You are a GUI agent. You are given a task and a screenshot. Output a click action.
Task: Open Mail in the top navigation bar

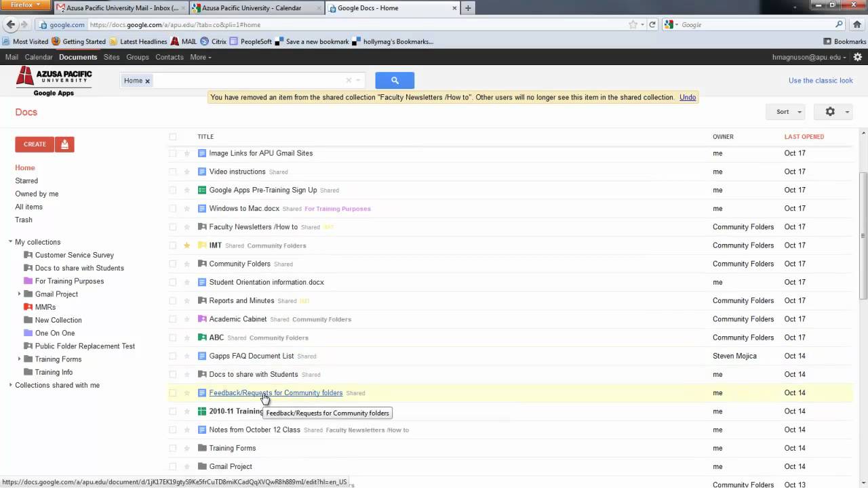point(12,57)
